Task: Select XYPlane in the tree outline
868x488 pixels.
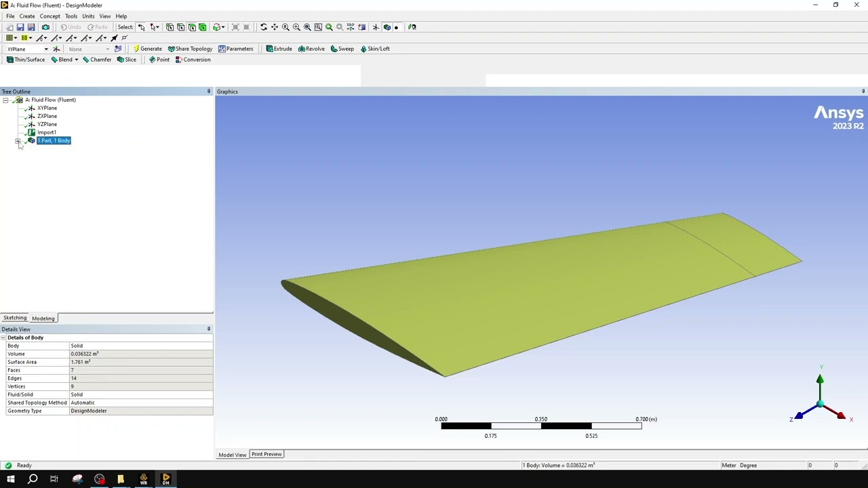Action: click(x=47, y=108)
